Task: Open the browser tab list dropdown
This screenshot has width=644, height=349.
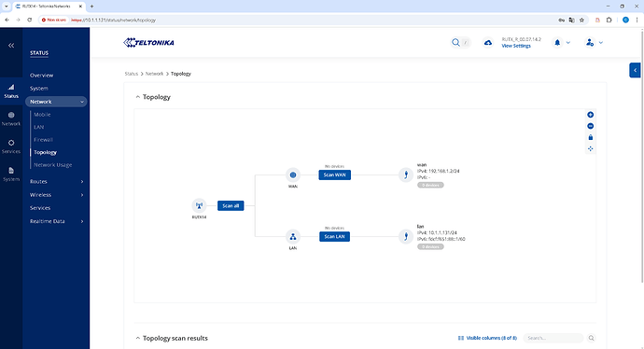Action: coord(7,7)
